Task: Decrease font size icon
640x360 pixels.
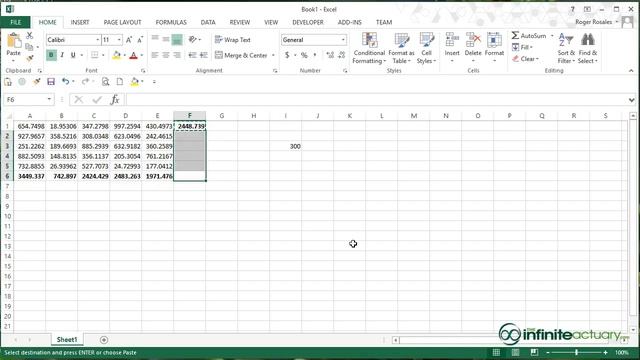Action: click(x=140, y=40)
